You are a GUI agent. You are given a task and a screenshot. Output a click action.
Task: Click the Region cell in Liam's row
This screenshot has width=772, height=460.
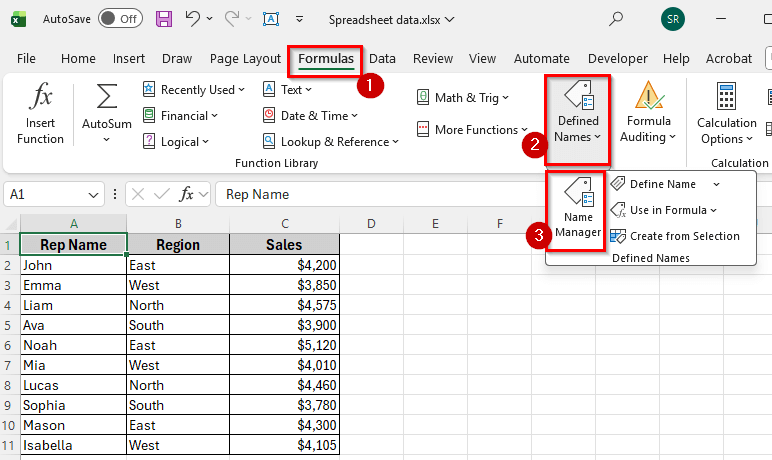(178, 305)
